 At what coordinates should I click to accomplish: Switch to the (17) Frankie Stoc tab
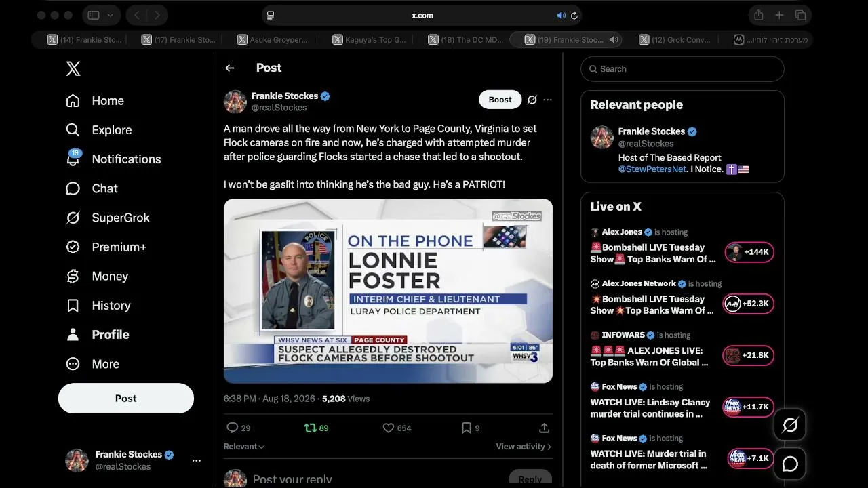pos(178,40)
